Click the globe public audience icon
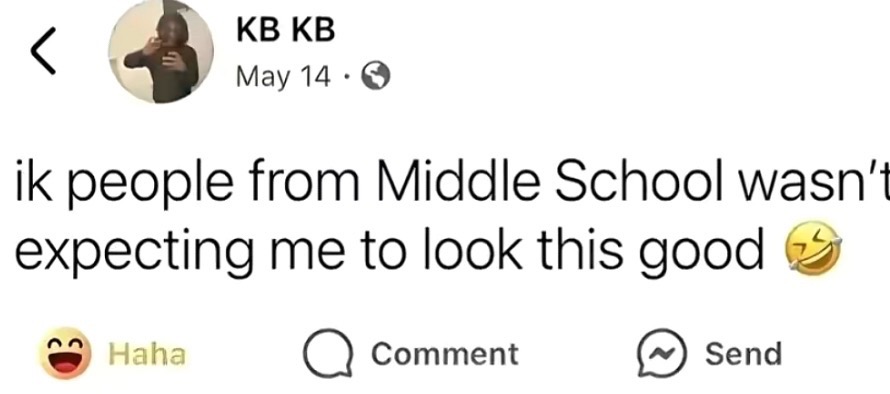The height and width of the screenshot is (394, 890). point(376,77)
